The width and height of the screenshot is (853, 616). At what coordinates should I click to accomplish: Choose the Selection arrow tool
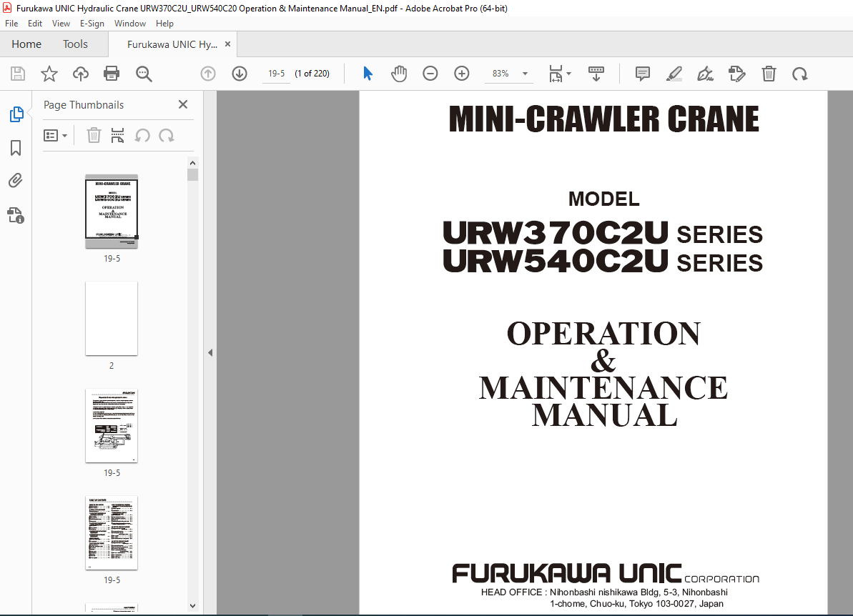(x=368, y=74)
